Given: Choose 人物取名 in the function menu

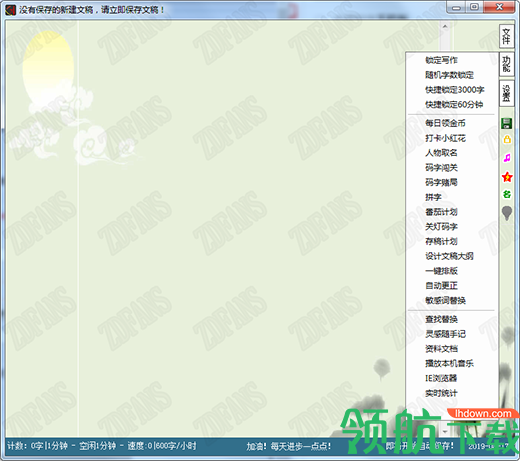Looking at the screenshot, I should 441,153.
